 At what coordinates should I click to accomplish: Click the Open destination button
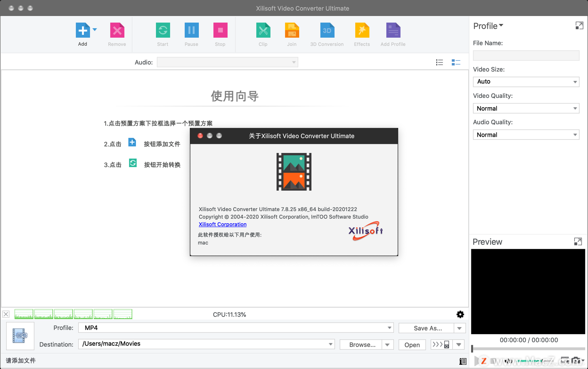[x=412, y=345]
